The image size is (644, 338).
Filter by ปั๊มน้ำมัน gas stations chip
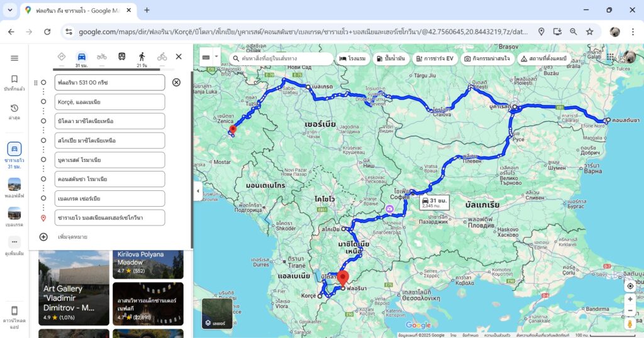click(391, 58)
